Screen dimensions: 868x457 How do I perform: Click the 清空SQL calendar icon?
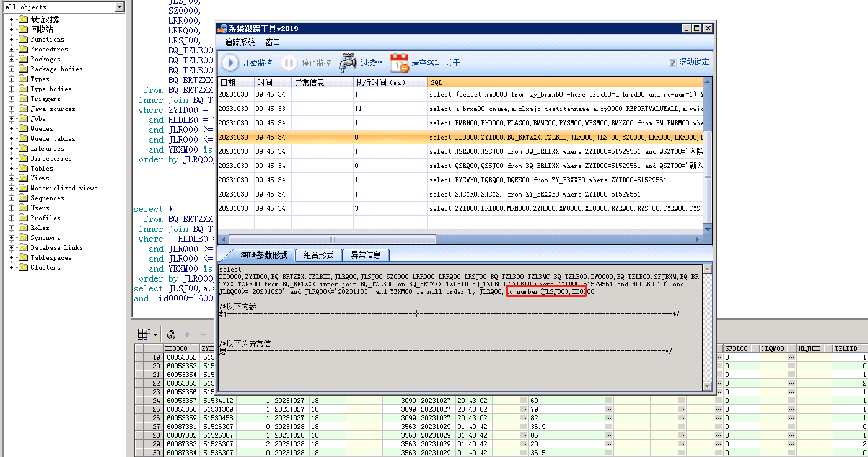click(400, 63)
